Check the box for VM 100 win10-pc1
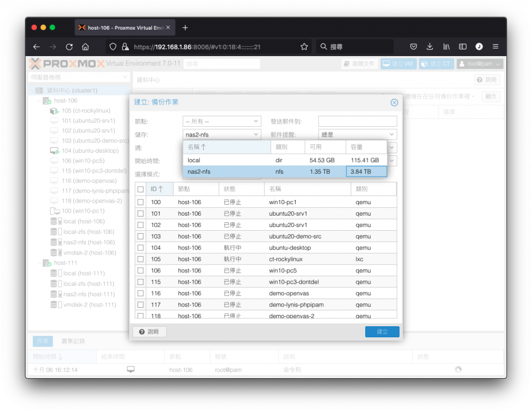The height and width of the screenshot is (412, 532). pyautogui.click(x=140, y=202)
